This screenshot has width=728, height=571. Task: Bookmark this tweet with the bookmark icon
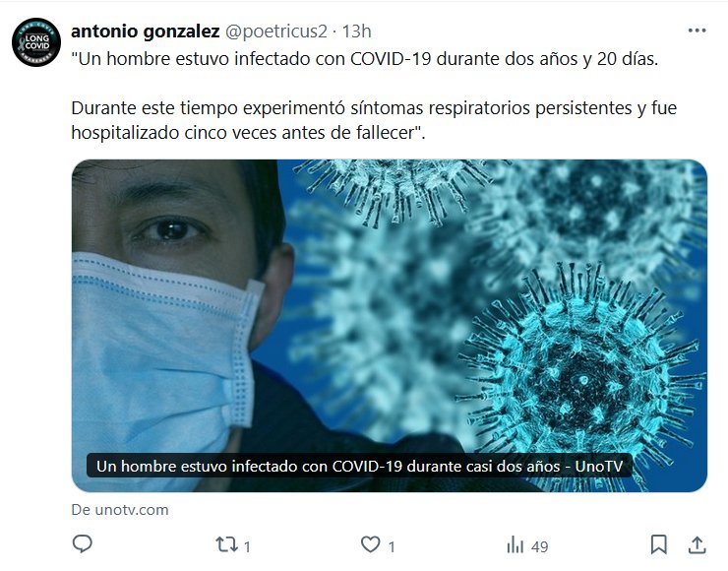click(659, 544)
